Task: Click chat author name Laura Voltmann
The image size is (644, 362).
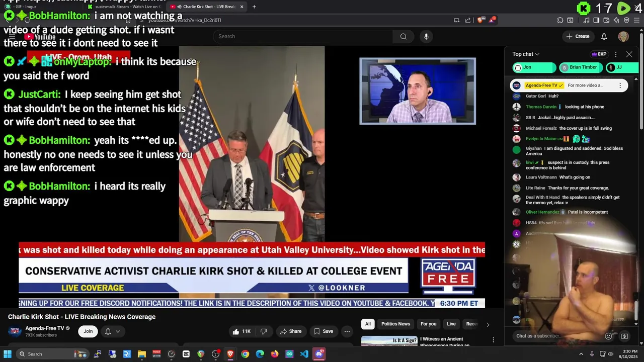Action: tap(541, 177)
